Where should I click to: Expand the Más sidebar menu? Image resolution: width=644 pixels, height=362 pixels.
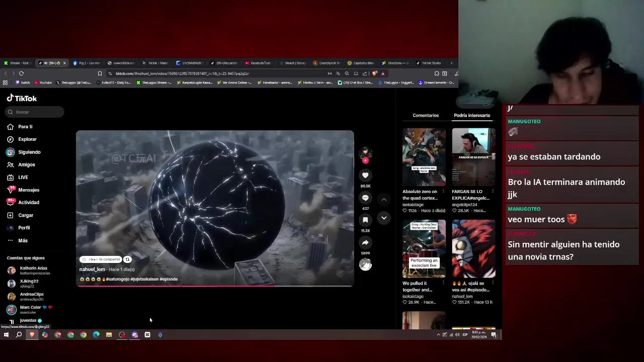click(18, 240)
